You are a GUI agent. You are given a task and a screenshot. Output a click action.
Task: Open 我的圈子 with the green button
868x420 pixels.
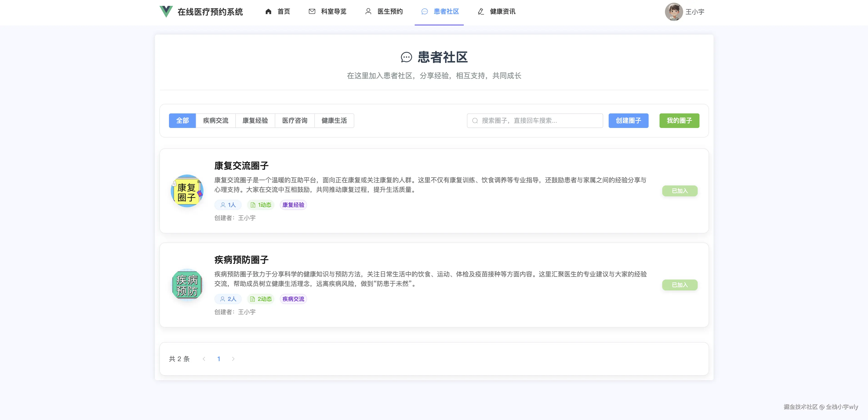(x=679, y=120)
